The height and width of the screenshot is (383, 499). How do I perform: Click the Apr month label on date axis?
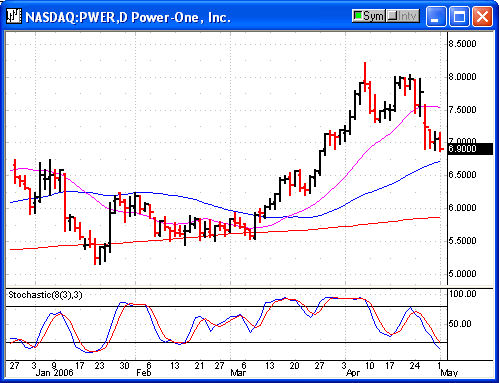click(x=353, y=372)
